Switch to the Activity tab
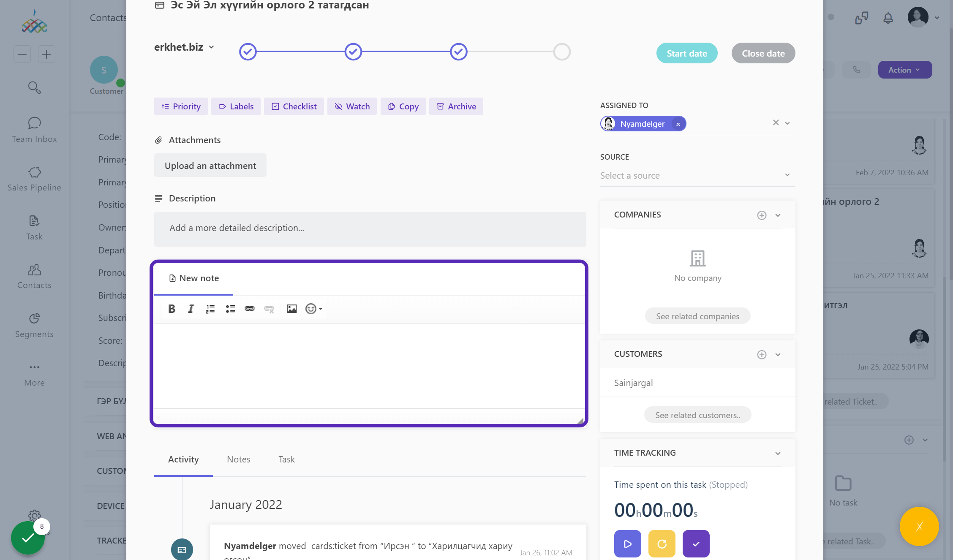This screenshot has width=953, height=560. 183,459
